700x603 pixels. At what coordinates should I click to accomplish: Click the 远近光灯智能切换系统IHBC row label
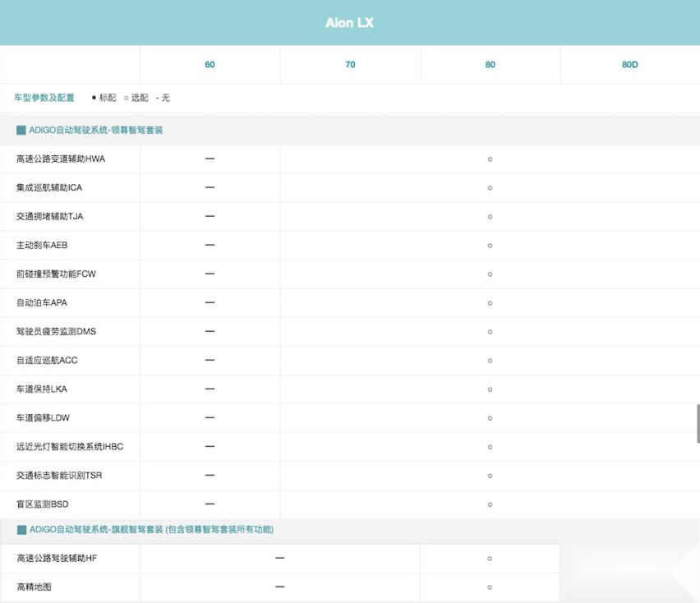click(70, 447)
